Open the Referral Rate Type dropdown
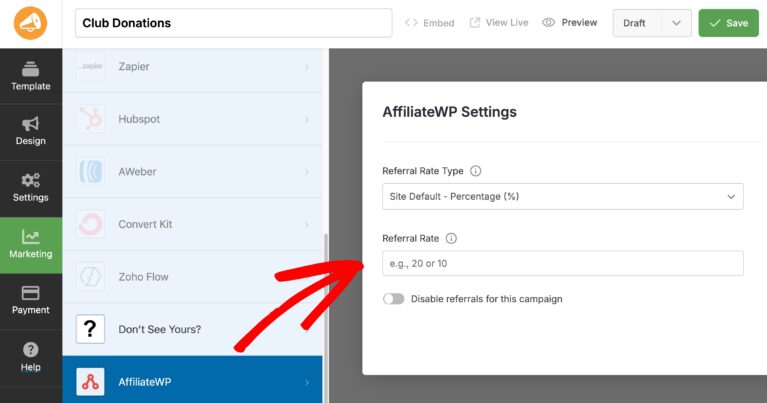Screen dimensions: 767x403 coord(562,197)
